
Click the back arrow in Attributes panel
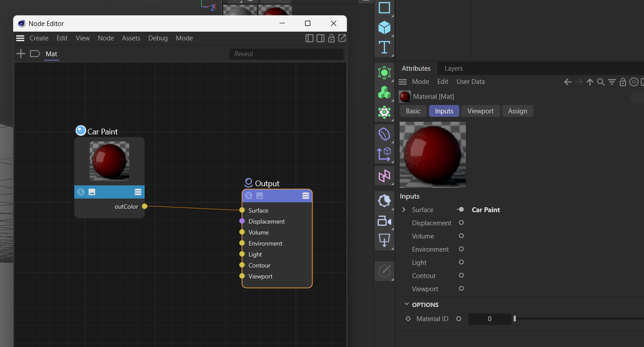568,82
